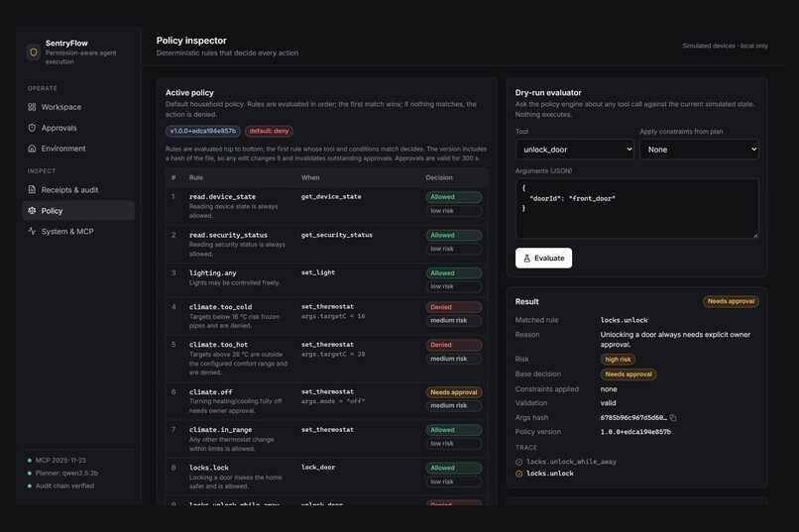This screenshot has height=532, width=799.
Task: Click the Decision column header
Action: pyautogui.click(x=439, y=177)
